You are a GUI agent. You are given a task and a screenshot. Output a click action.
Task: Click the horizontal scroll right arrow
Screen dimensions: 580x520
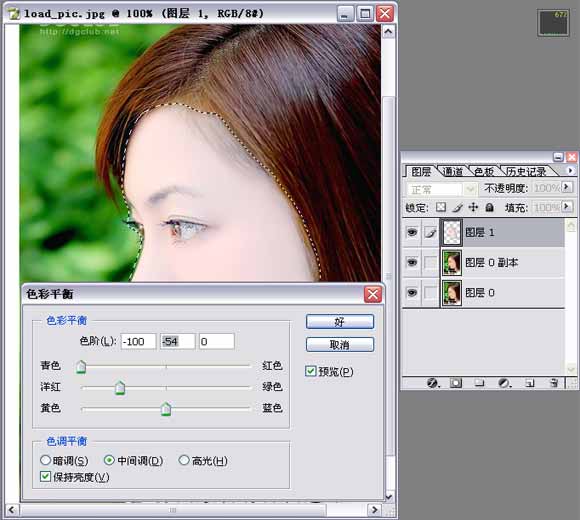[x=374, y=510]
